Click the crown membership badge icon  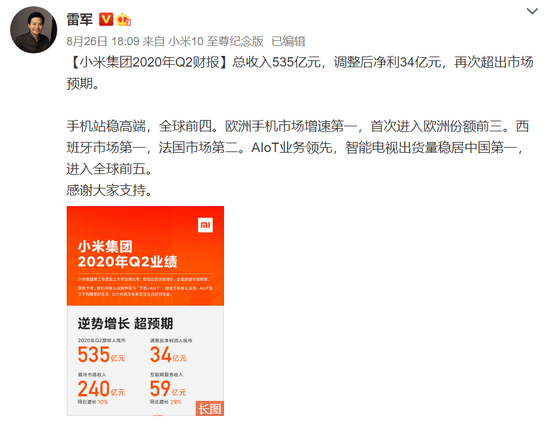point(123,19)
